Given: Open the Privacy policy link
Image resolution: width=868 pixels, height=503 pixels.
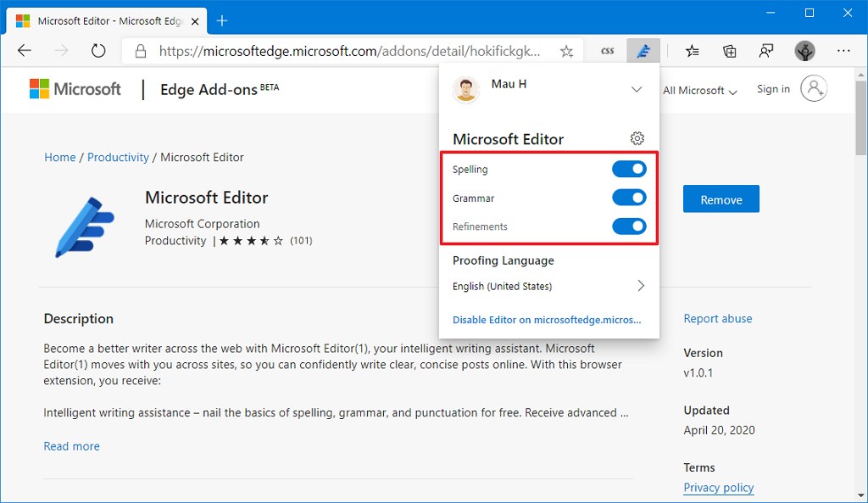Looking at the screenshot, I should click(x=718, y=488).
